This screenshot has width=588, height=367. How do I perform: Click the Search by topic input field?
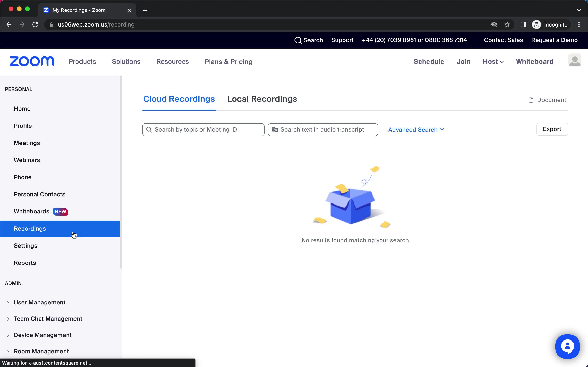[203, 129]
